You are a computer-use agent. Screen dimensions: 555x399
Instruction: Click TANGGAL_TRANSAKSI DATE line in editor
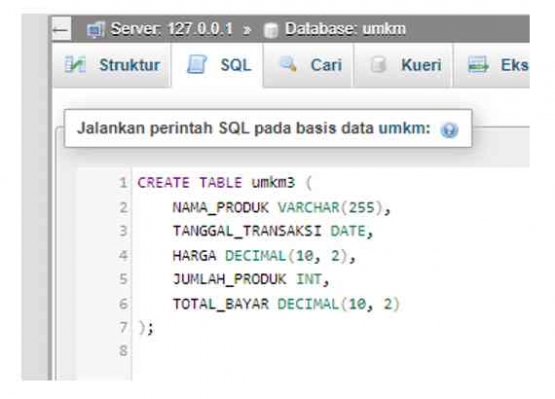273,231
